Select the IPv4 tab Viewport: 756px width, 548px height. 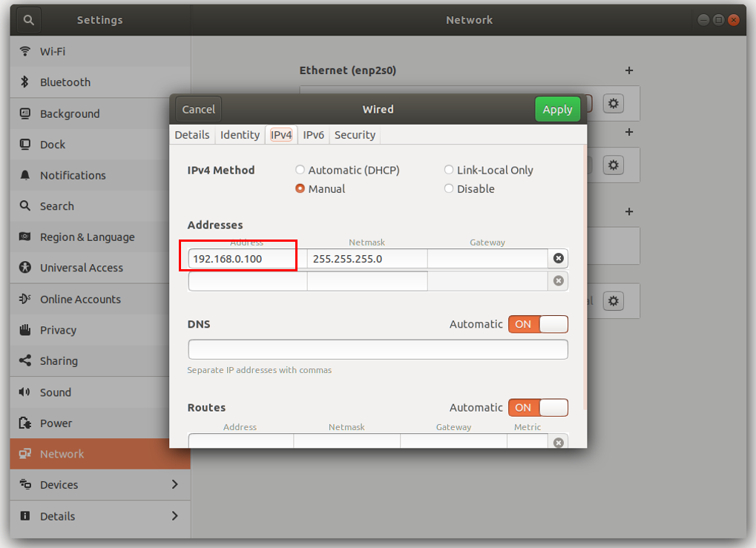click(281, 135)
